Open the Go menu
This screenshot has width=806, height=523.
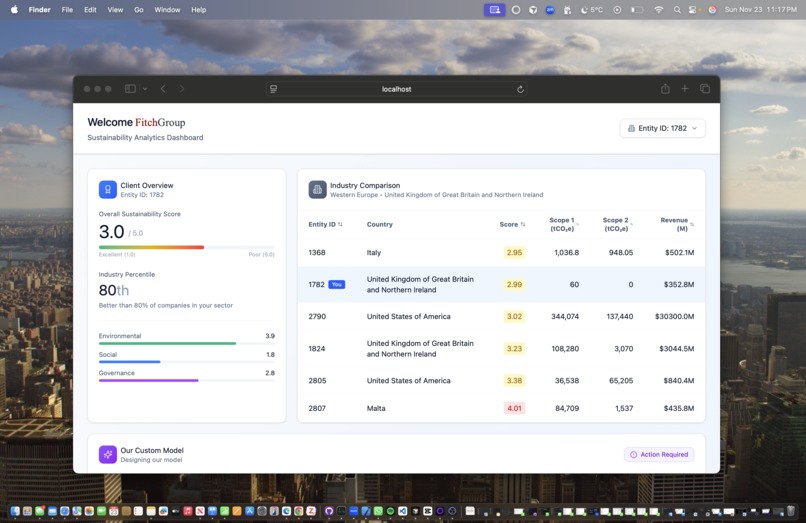139,9
